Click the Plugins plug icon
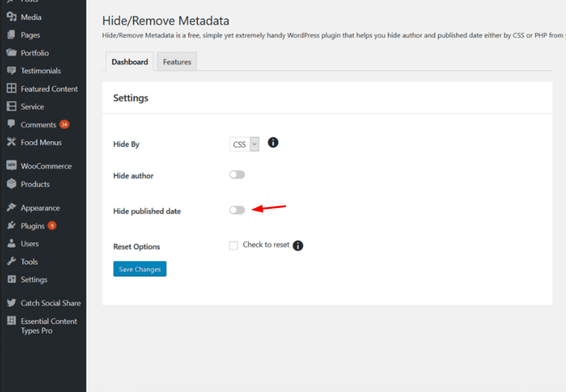Image resolution: width=566 pixels, height=392 pixels. pyautogui.click(x=12, y=226)
